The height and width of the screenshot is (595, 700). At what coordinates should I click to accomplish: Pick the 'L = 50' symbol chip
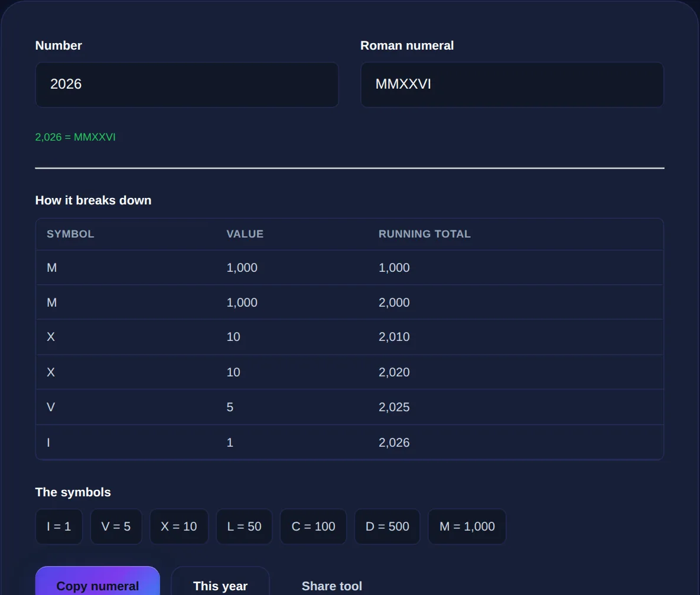pyautogui.click(x=244, y=526)
